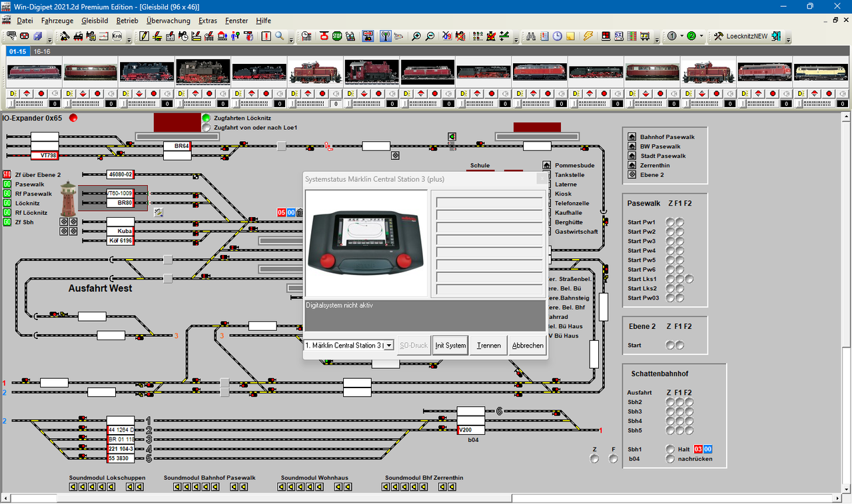852x504 pixels.
Task: Click the Stadt Pasewalk link
Action: click(x=663, y=156)
